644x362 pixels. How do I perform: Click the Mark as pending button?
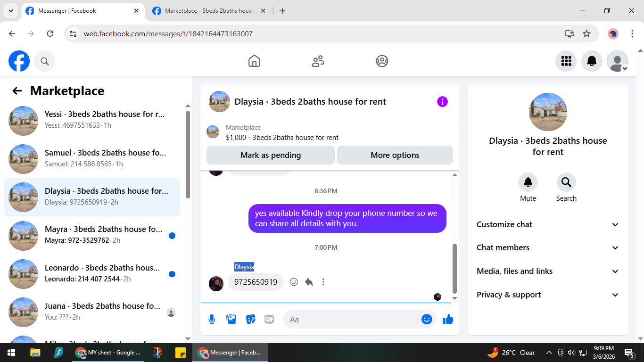(x=271, y=155)
